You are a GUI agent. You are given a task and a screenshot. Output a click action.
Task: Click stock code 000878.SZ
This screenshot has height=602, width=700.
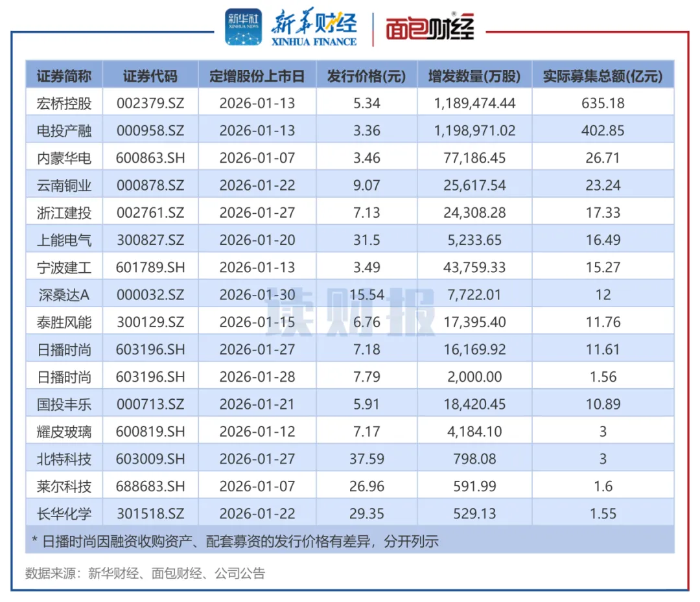150,185
